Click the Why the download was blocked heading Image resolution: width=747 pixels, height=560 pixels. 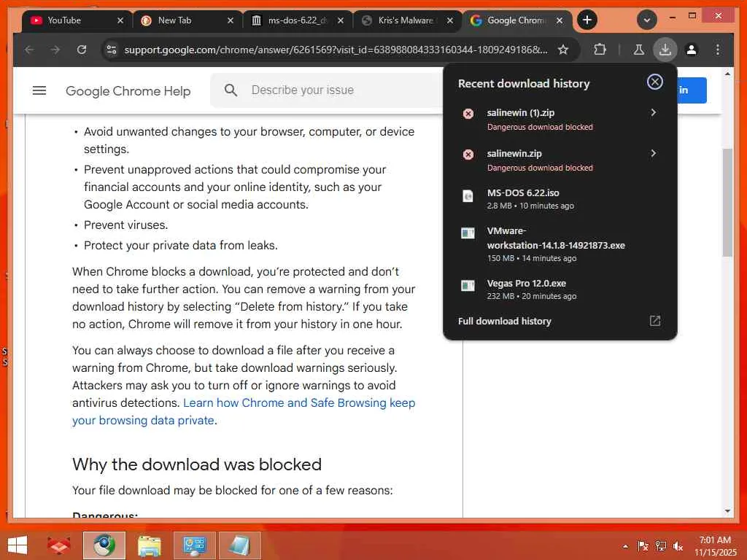coord(197,464)
